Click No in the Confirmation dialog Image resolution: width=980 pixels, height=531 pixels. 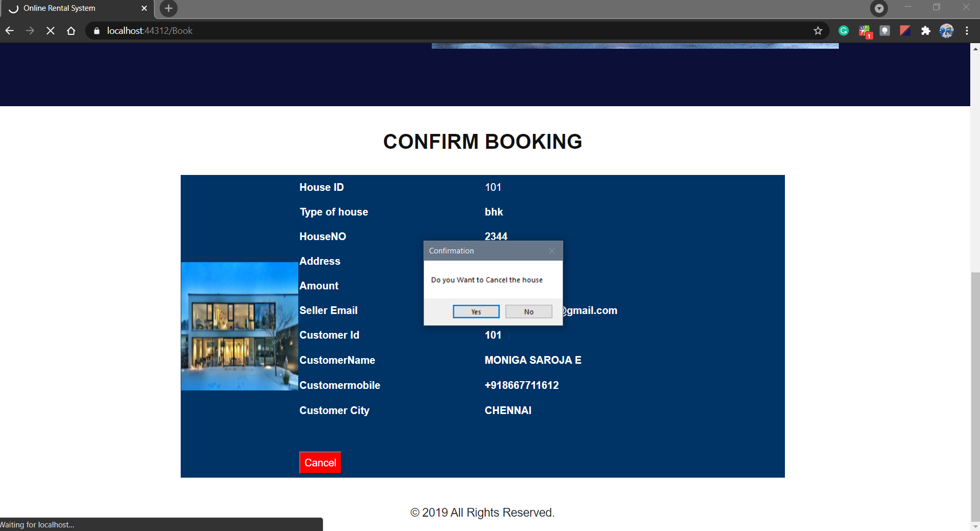[528, 311]
